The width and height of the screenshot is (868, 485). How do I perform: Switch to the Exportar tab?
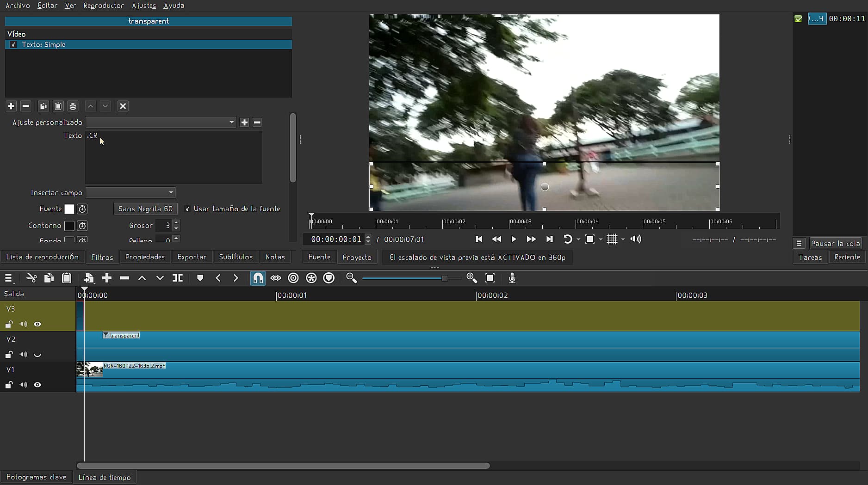click(192, 257)
